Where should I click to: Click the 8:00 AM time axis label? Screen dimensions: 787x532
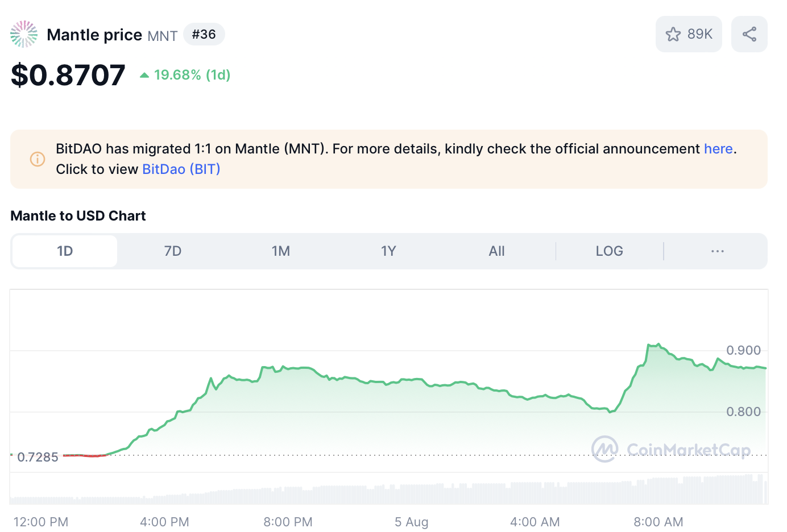point(658,522)
